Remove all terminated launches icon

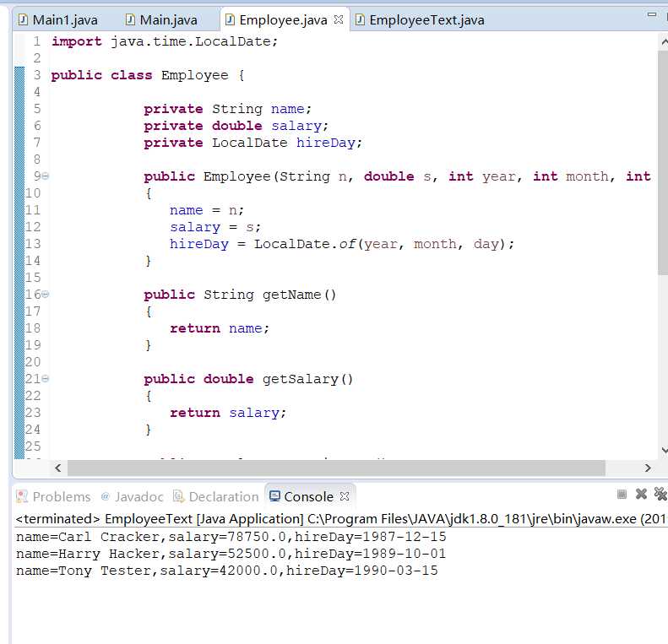tap(660, 494)
